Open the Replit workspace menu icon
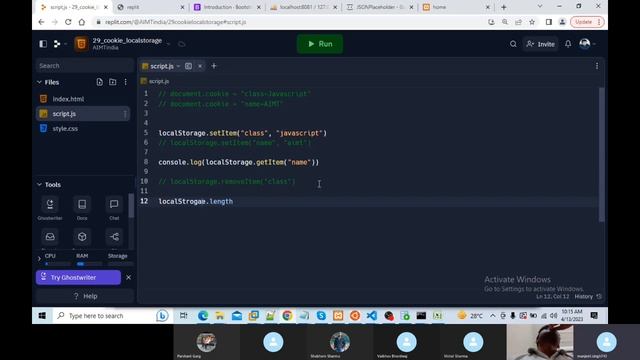Screen dimensions: 640x360 pos(57,44)
